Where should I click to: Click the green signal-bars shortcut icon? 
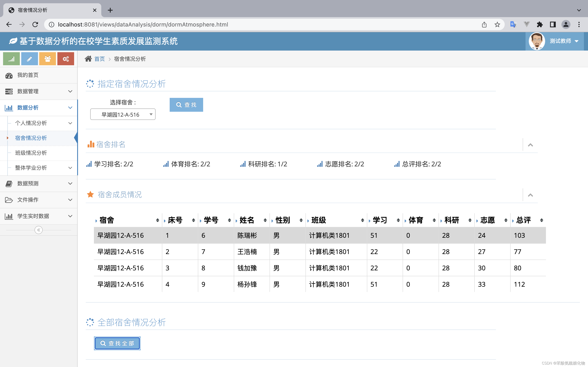point(11,59)
